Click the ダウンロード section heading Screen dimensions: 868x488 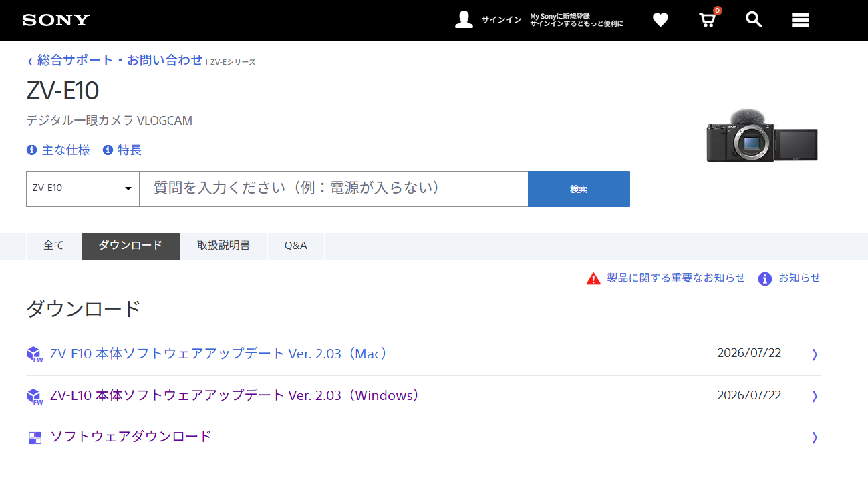tap(84, 309)
